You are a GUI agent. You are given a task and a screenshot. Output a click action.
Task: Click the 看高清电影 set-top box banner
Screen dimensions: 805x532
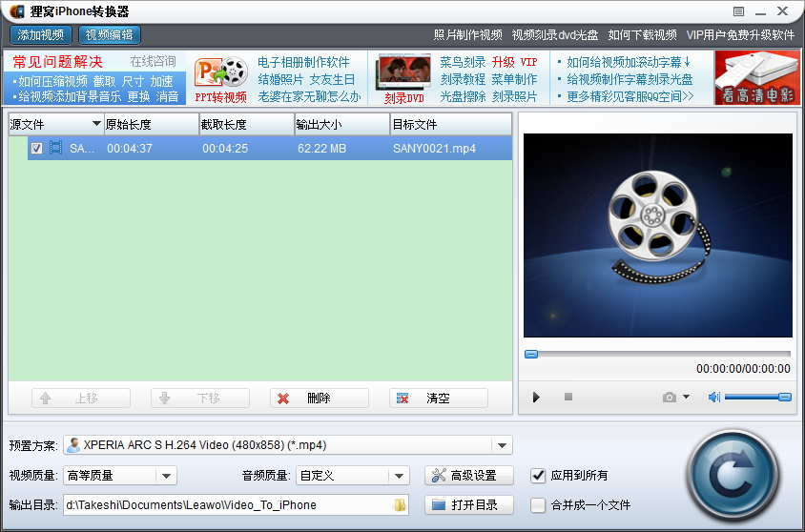pos(757,77)
